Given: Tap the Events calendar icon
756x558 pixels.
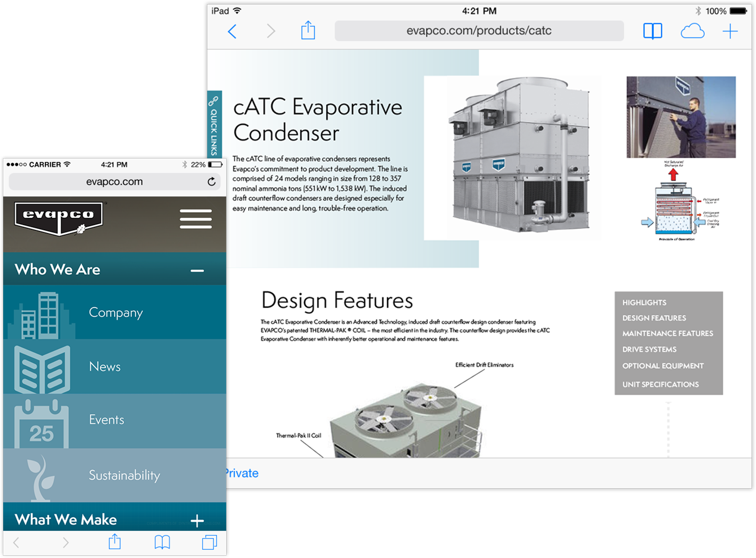Looking at the screenshot, I should point(42,424).
